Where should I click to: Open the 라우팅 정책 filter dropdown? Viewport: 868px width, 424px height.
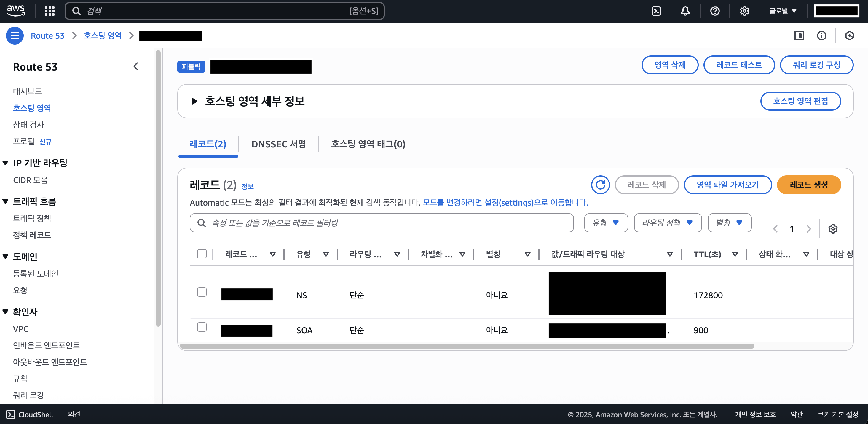[x=668, y=223]
